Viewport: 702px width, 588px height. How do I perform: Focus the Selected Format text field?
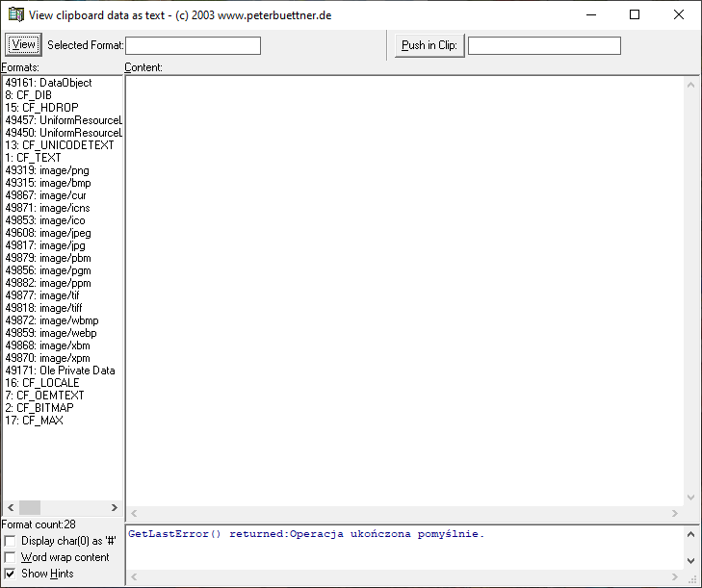coord(193,45)
